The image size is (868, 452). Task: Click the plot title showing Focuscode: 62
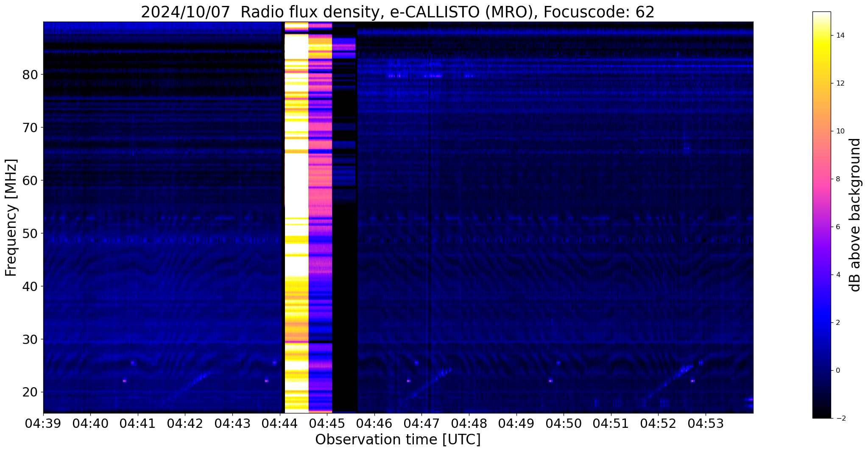click(x=398, y=12)
